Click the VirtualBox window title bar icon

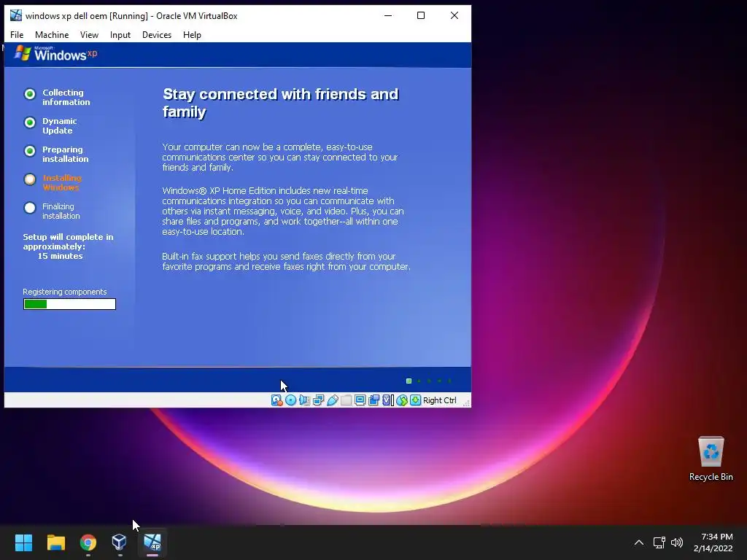[x=16, y=16]
